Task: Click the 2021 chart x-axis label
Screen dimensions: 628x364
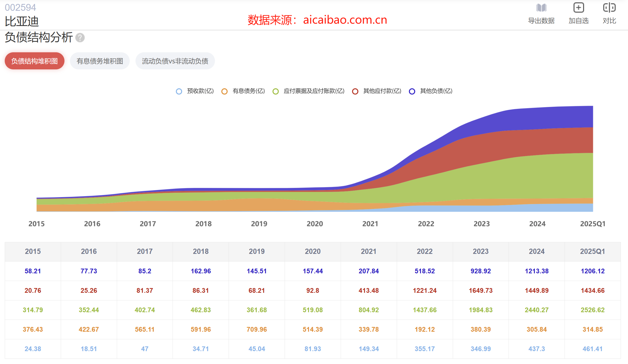Action: [370, 224]
